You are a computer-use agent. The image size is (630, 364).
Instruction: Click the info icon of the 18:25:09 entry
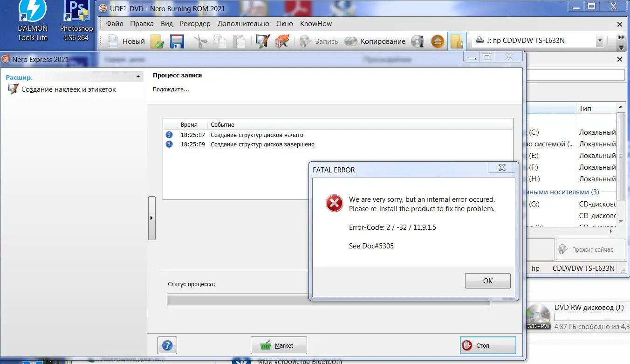[169, 144]
